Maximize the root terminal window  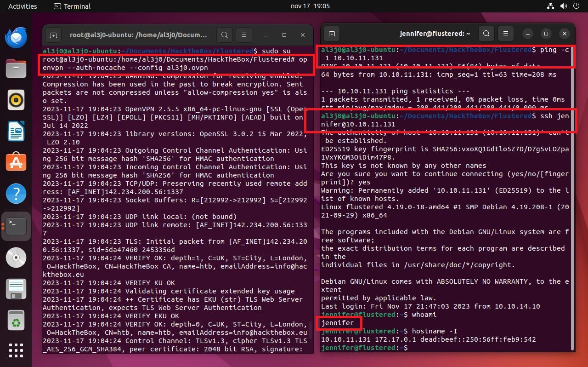pos(284,35)
